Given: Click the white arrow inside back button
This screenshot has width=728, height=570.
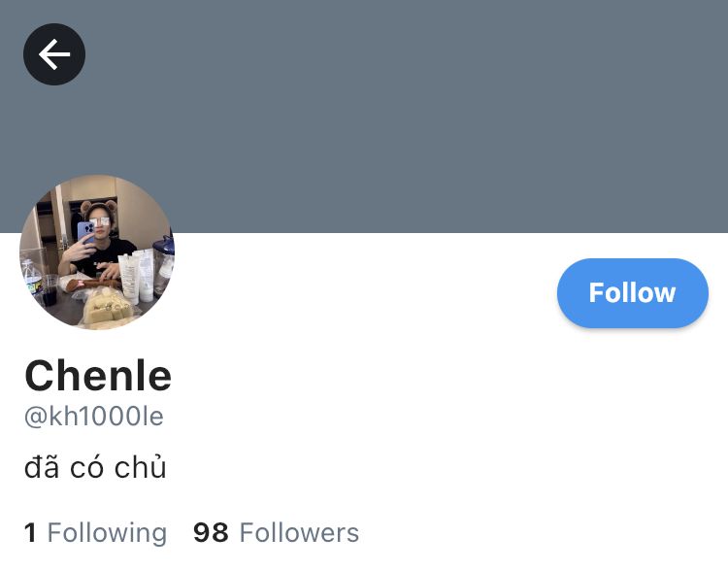Looking at the screenshot, I should 54,54.
